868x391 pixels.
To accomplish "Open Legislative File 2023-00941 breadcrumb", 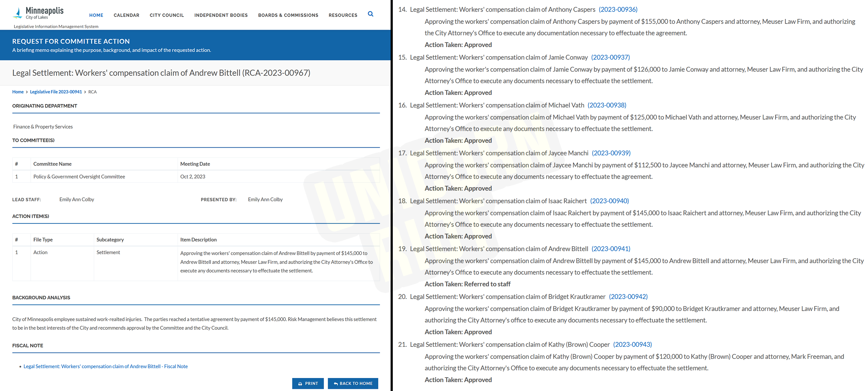I will [x=56, y=92].
